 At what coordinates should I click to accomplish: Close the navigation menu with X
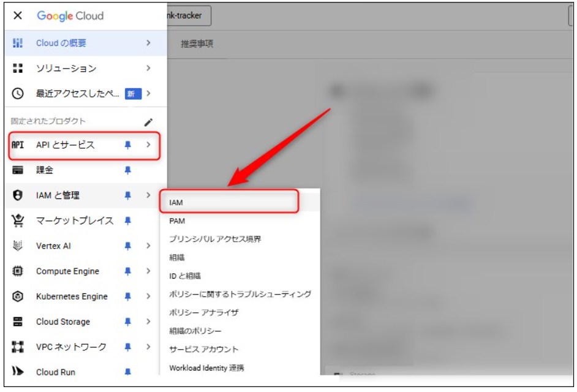(17, 15)
